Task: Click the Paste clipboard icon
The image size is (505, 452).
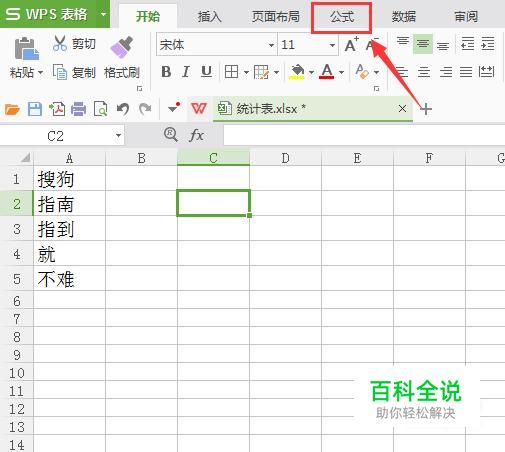Action: [26, 49]
